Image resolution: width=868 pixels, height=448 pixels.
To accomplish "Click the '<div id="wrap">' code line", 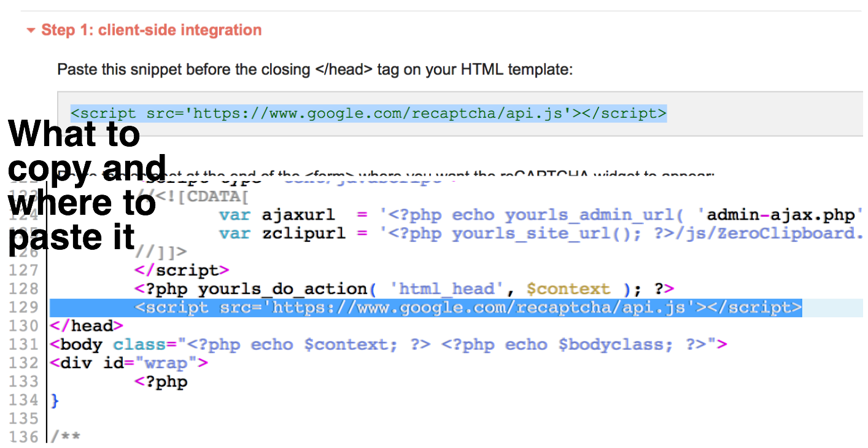I will 130,363.
